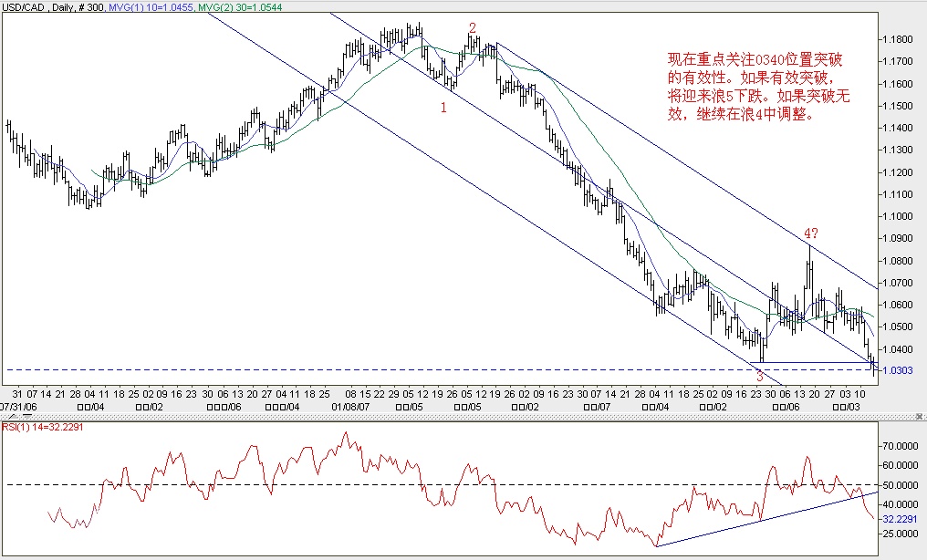Click the 1.1800 price axis label

pos(898,39)
